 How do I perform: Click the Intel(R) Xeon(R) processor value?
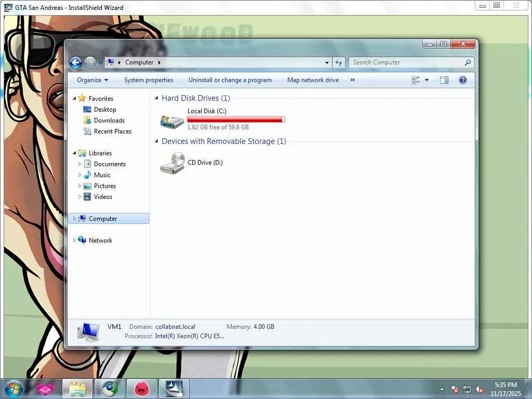coord(190,336)
